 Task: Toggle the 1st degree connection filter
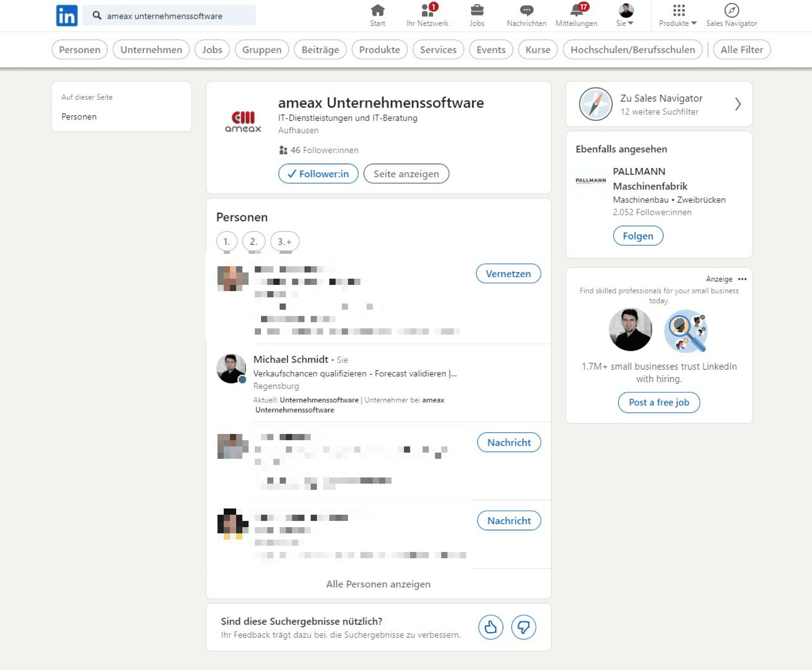click(x=227, y=241)
